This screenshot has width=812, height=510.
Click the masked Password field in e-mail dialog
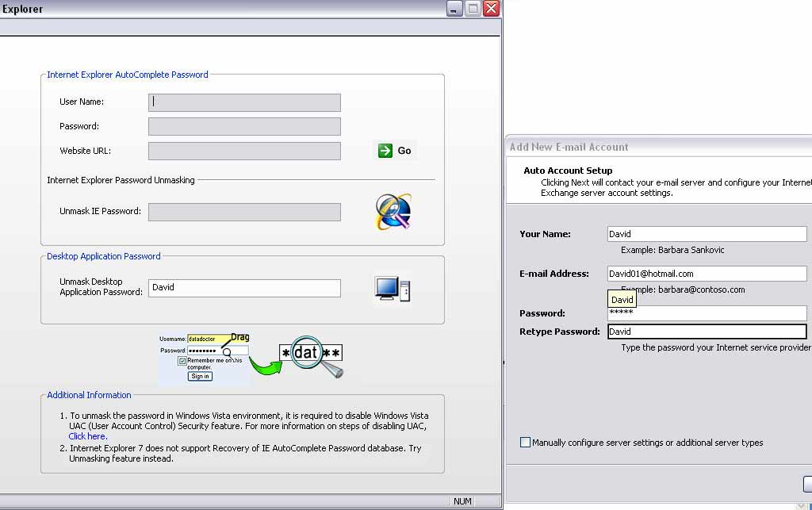(x=707, y=313)
